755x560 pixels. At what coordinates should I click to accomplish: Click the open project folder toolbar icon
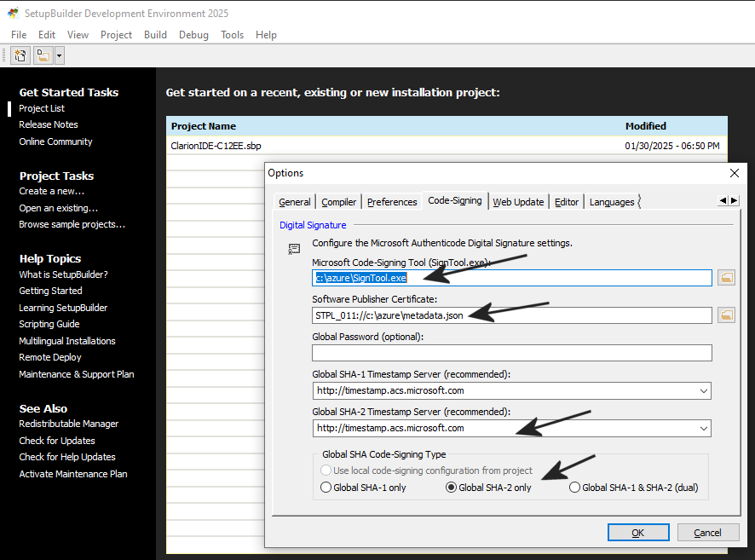click(x=43, y=56)
